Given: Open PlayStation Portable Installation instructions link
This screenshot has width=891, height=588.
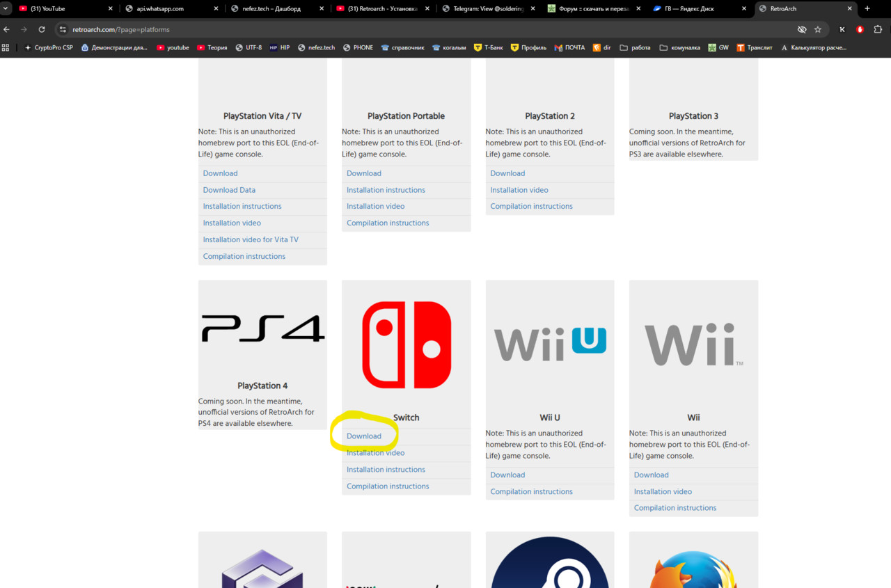Looking at the screenshot, I should (386, 190).
